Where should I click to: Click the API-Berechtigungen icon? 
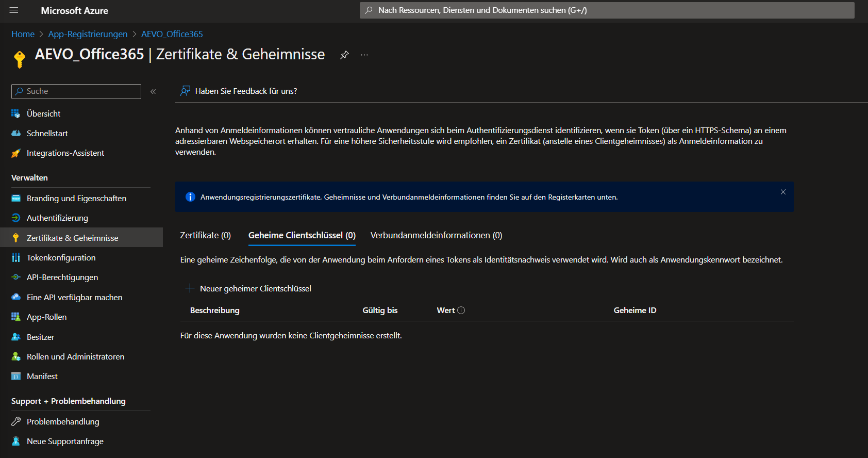pyautogui.click(x=16, y=277)
